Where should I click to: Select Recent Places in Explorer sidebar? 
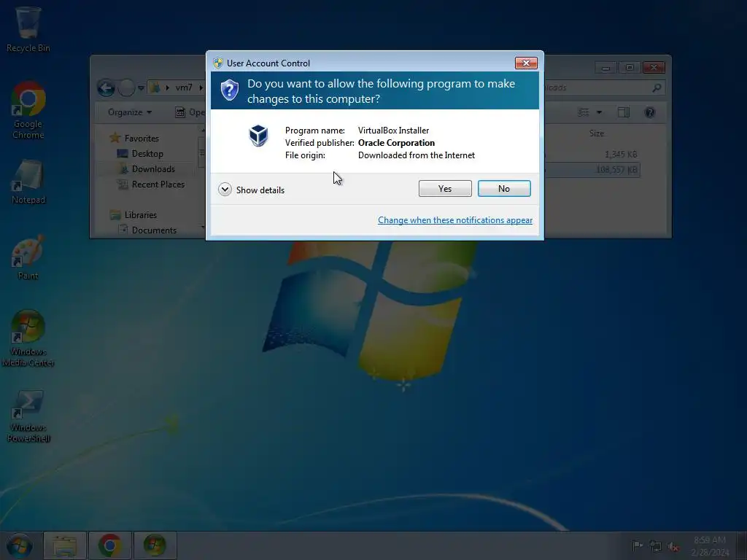coord(158,184)
